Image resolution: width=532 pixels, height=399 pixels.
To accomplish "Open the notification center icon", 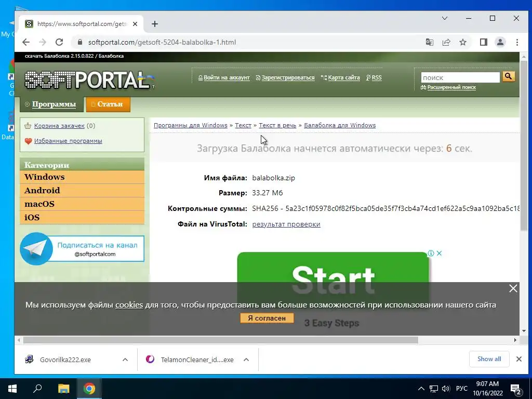I will tap(516, 390).
